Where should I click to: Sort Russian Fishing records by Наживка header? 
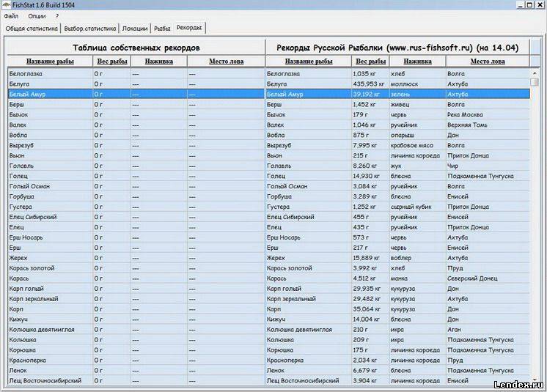[417, 62]
